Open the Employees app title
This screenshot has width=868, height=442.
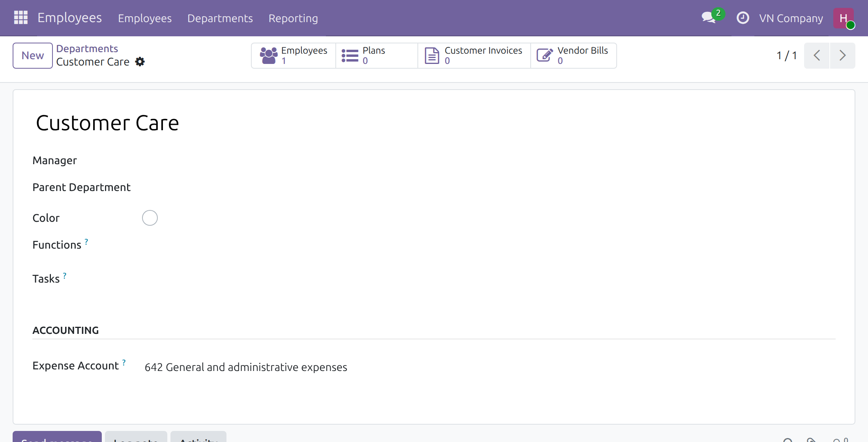coord(69,18)
